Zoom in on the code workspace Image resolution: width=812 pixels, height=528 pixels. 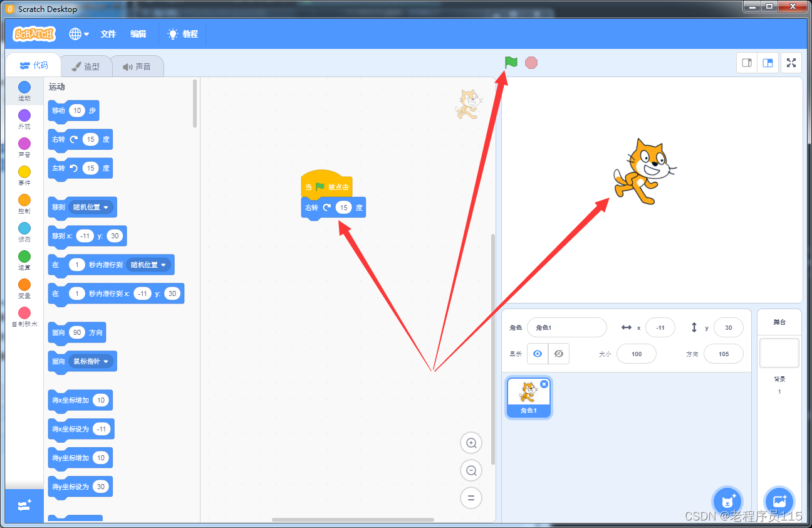pyautogui.click(x=471, y=443)
